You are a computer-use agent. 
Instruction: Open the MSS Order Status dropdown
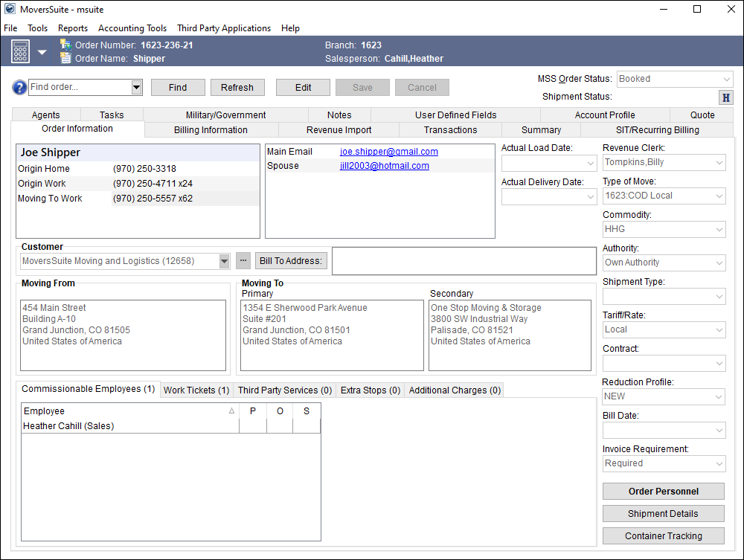[x=727, y=79]
